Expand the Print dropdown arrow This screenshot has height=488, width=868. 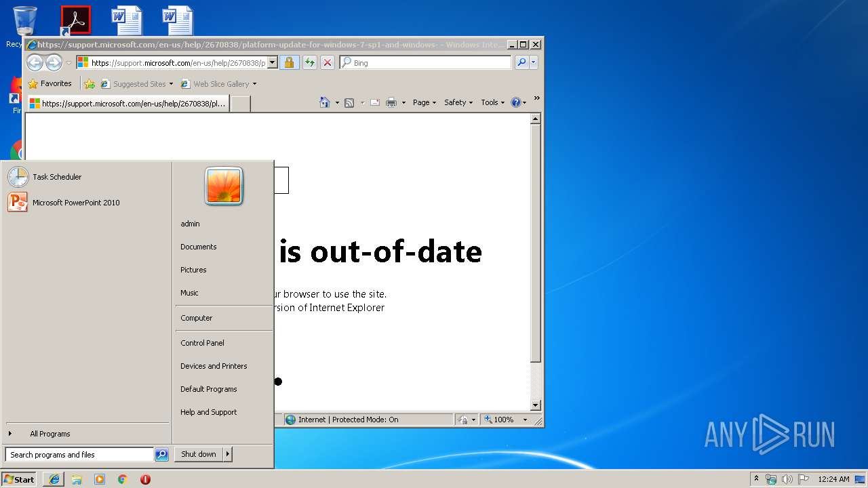(403, 103)
